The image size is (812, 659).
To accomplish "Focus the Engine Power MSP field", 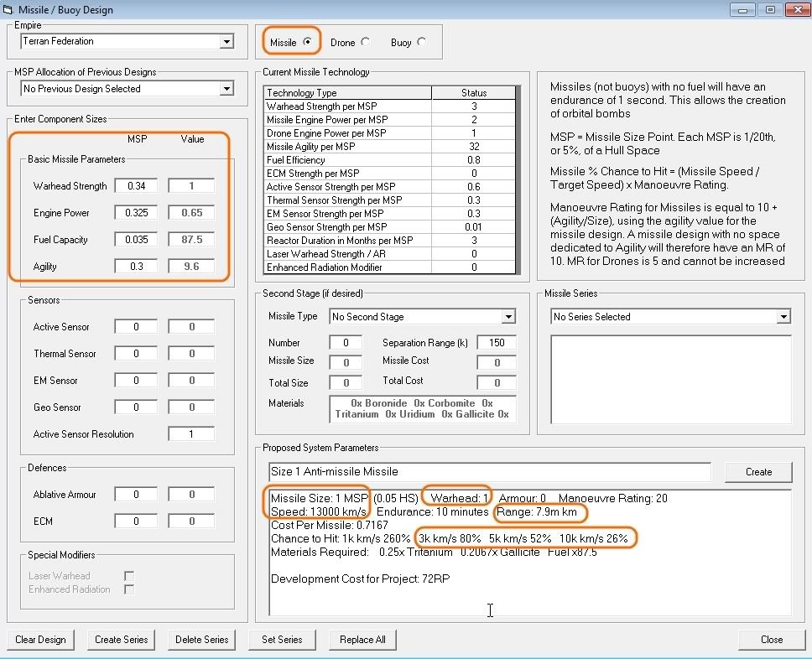I will click(136, 213).
